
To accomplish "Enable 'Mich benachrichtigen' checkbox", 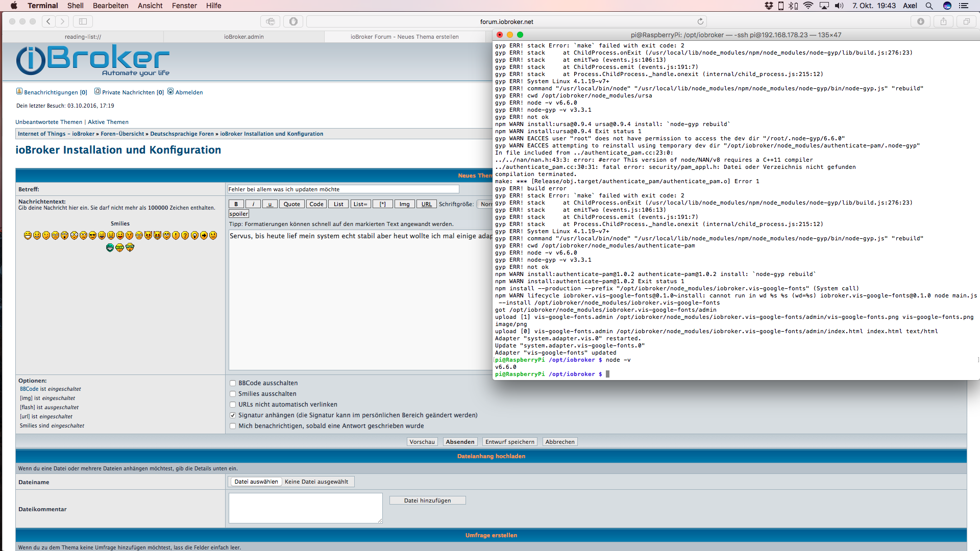I will (233, 426).
